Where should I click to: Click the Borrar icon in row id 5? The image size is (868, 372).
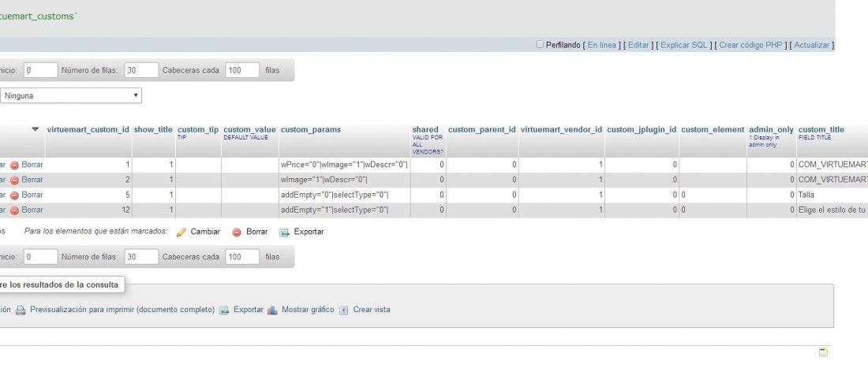point(15,195)
